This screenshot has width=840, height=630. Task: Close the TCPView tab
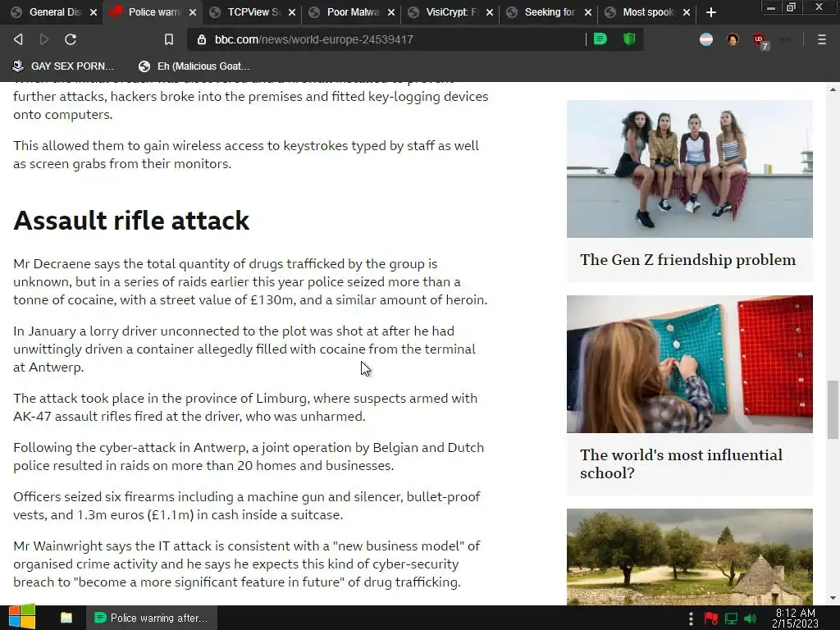click(x=292, y=12)
